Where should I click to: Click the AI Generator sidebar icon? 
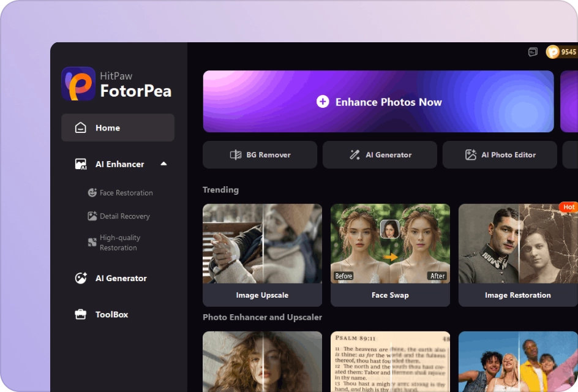(x=81, y=278)
